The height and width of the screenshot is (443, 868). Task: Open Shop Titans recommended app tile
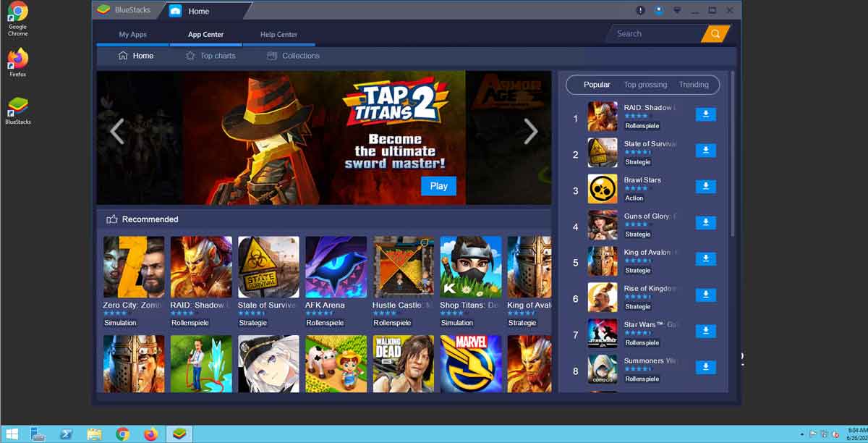coord(471,266)
